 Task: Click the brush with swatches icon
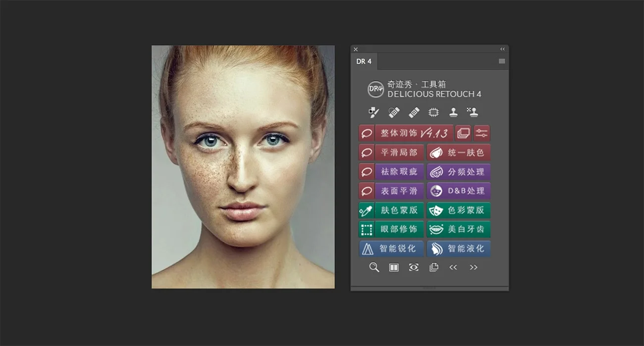[x=373, y=111]
